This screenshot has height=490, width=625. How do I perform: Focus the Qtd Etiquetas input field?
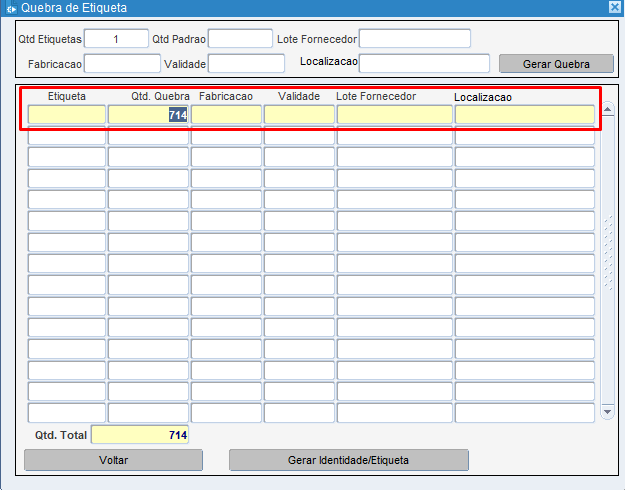(116, 39)
